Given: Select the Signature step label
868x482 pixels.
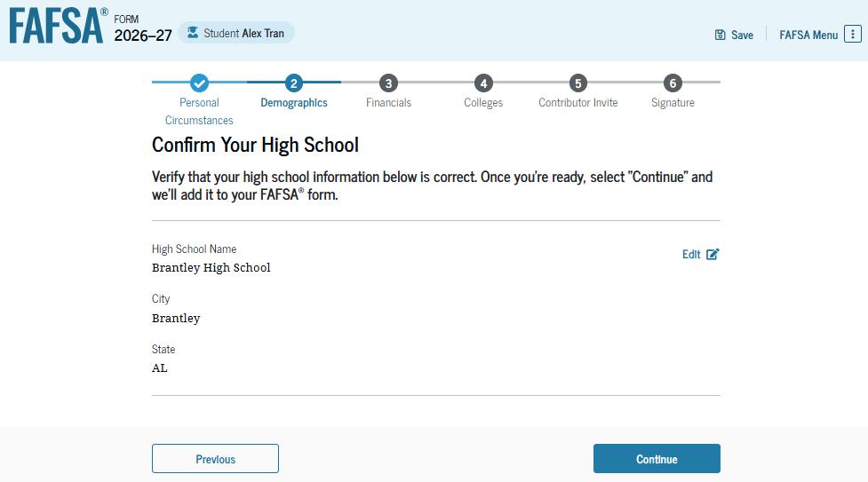Looking at the screenshot, I should point(673,103).
